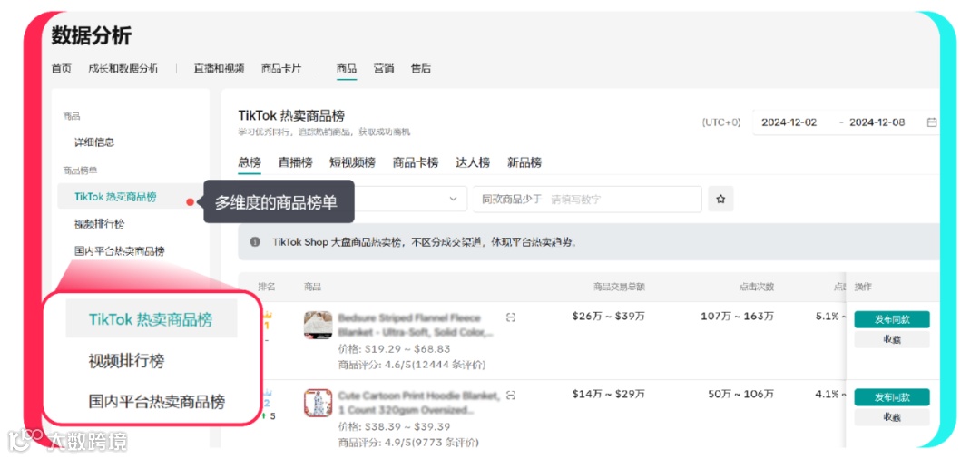Switch to the 直播榜 tab
The height and width of the screenshot is (459, 980).
[295, 163]
